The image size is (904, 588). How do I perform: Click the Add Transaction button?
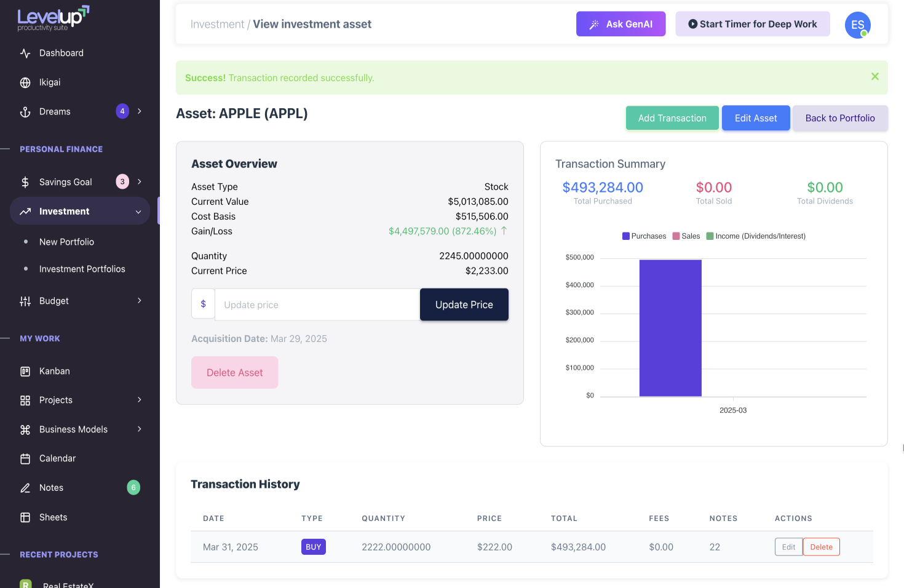pos(672,118)
